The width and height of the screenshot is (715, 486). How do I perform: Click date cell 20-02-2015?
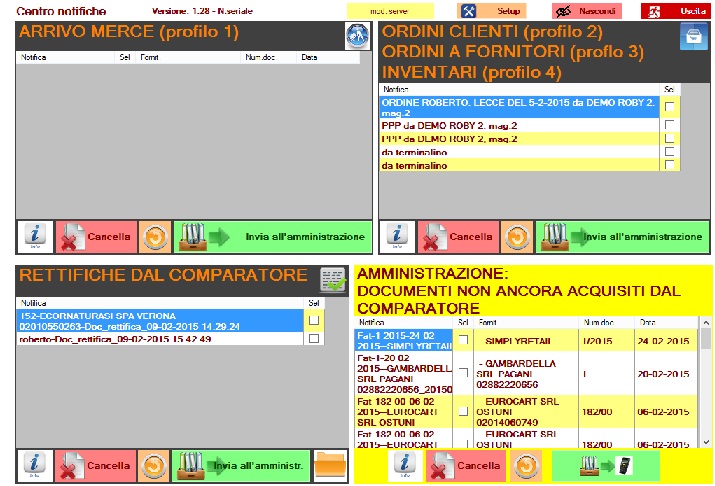(x=665, y=373)
